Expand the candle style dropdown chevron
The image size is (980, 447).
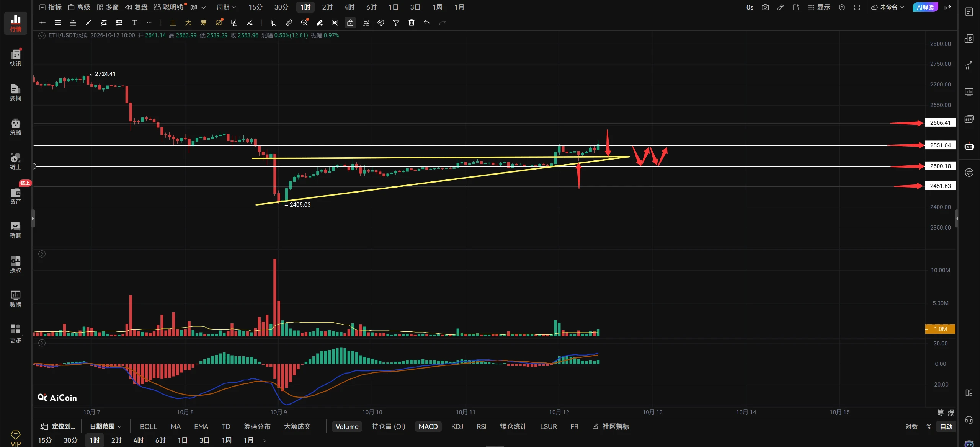click(x=203, y=7)
